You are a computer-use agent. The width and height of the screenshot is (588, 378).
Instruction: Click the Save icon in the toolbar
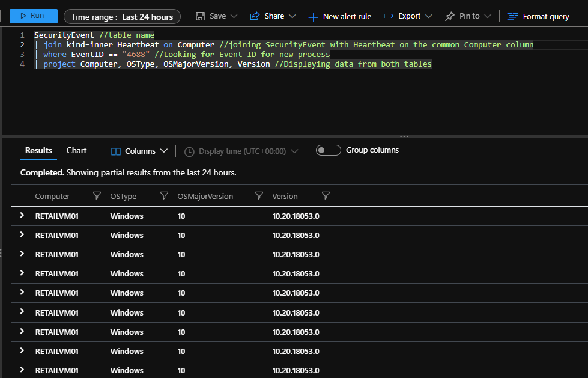tap(201, 16)
